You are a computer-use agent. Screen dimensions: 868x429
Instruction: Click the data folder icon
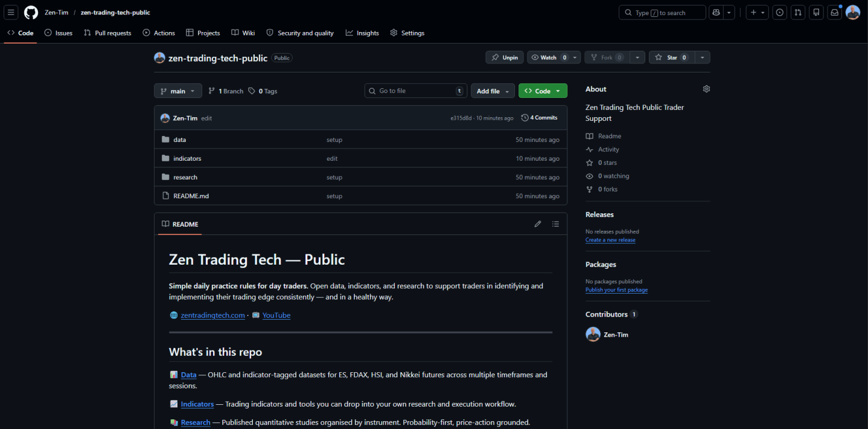[165, 140]
